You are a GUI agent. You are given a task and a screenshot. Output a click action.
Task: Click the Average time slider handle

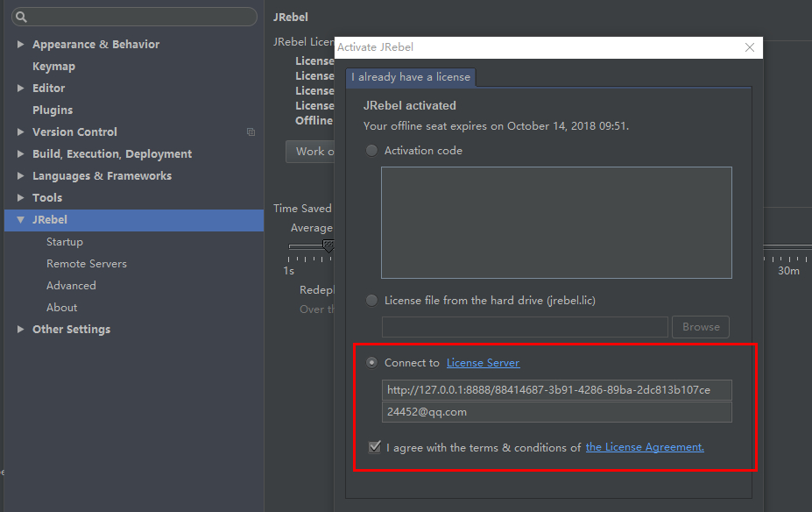(x=328, y=245)
